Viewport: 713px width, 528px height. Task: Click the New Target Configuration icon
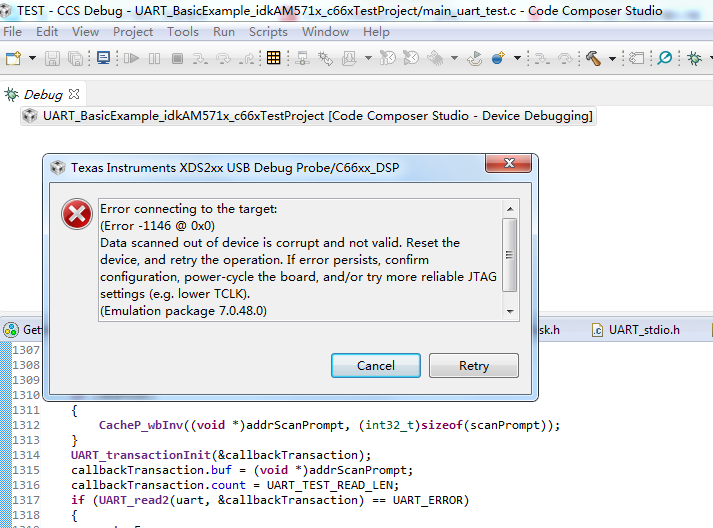pos(498,58)
